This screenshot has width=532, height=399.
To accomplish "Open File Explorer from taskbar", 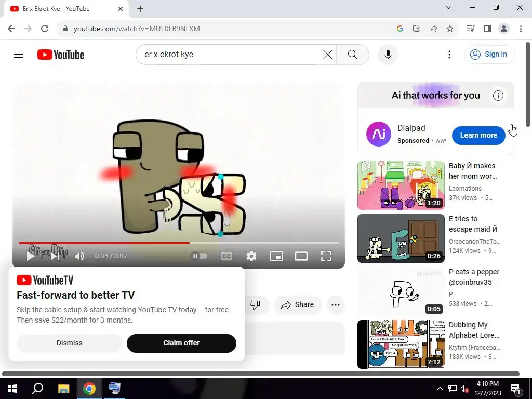I will tap(63, 389).
